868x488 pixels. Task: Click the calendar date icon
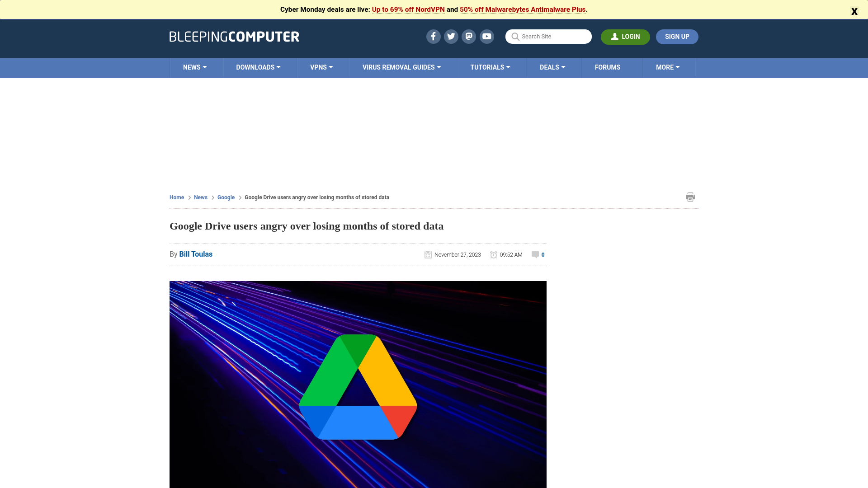(427, 254)
